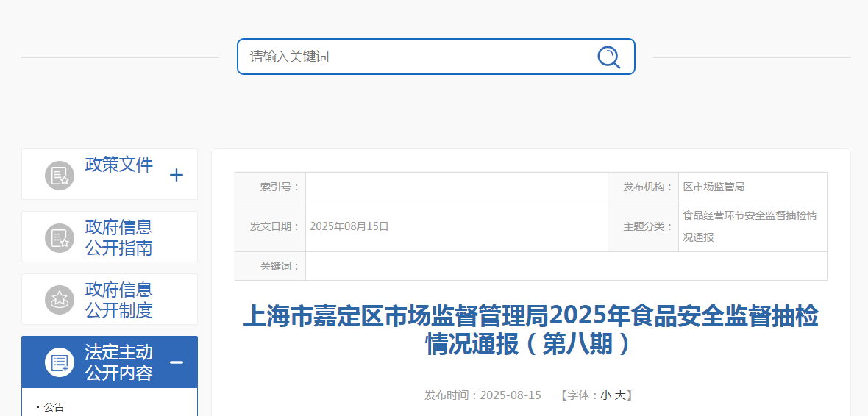Click the article title heading
868x416 pixels.
[x=530, y=330]
